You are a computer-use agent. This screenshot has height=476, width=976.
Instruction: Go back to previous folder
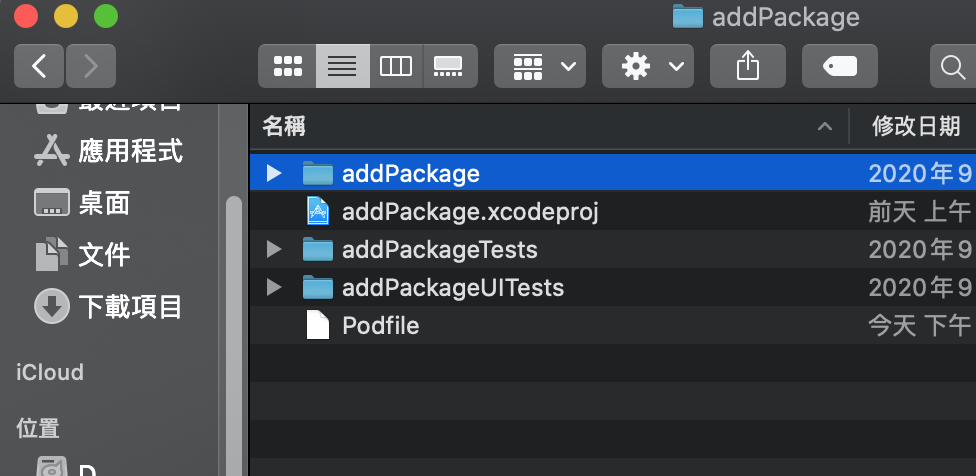[x=39, y=67]
